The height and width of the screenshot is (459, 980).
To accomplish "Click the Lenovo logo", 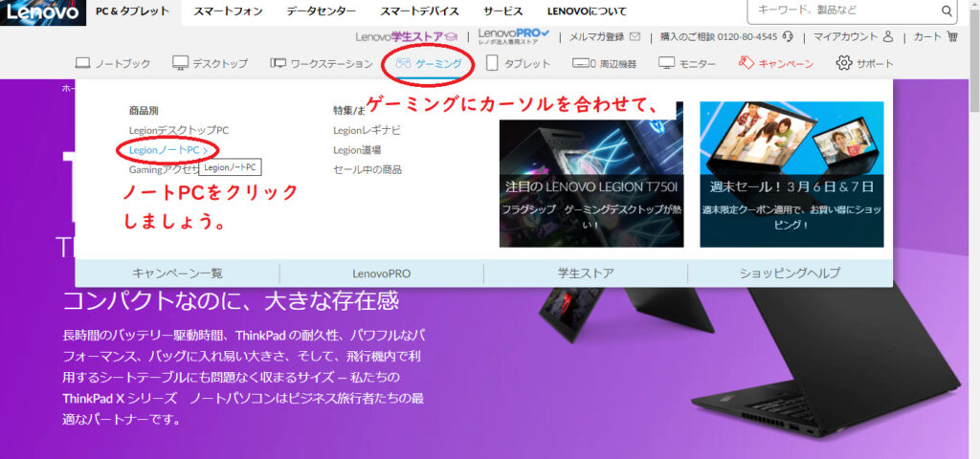I will pos(42,12).
